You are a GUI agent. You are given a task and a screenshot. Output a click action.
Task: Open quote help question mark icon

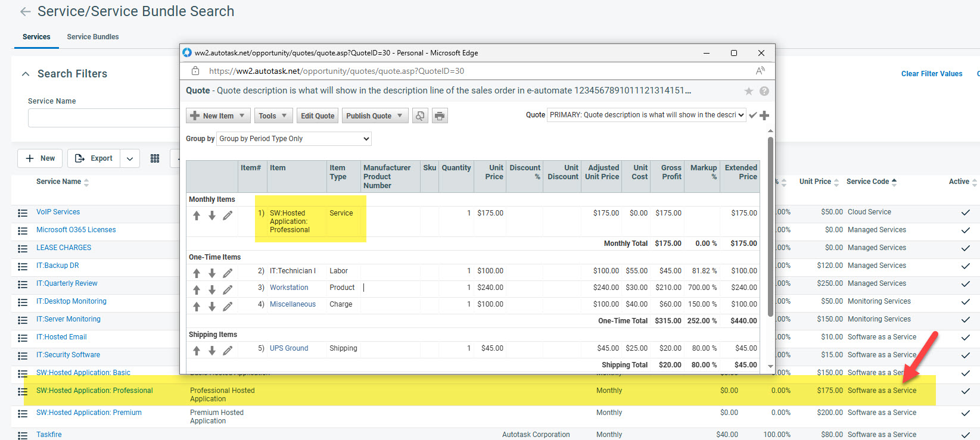click(764, 91)
